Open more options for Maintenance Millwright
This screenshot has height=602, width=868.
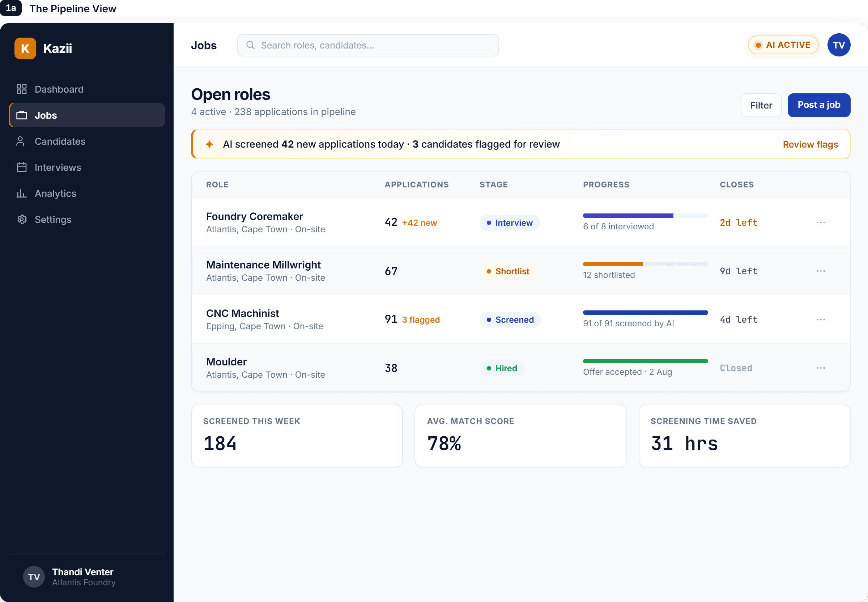tap(821, 271)
